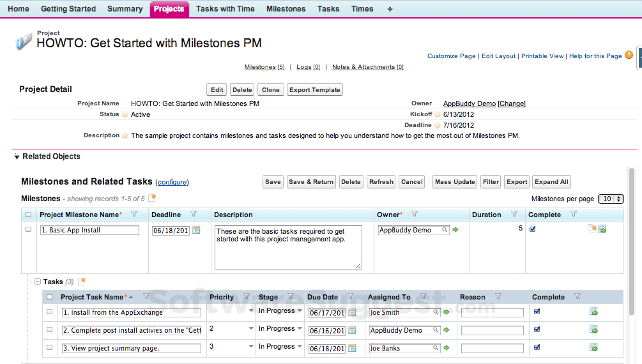This screenshot has height=364, width=642.
Task: Click the filter icon on the Project Milestone Name column
Action: 134,215
